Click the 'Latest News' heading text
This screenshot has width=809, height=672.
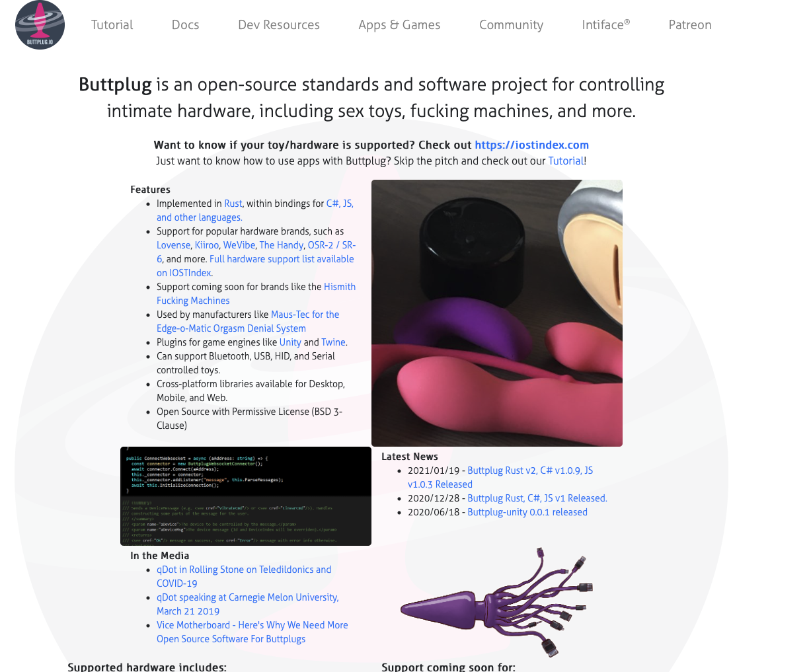[410, 457]
